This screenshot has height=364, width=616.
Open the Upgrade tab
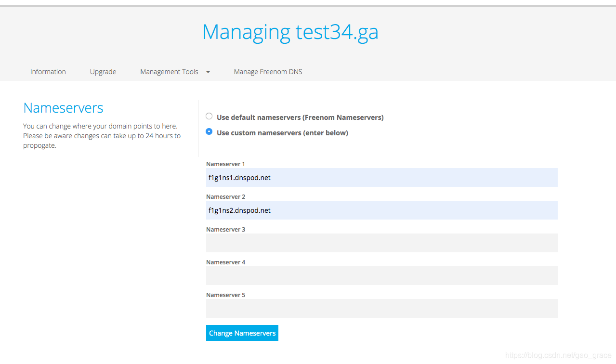[x=103, y=72]
